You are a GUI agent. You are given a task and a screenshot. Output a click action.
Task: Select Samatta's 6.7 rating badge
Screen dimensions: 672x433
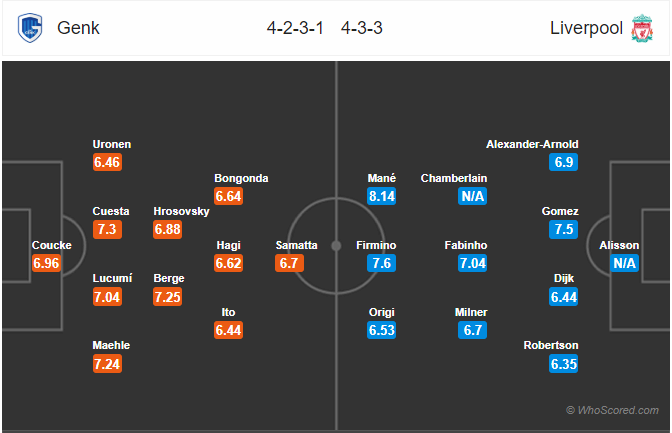click(x=289, y=263)
